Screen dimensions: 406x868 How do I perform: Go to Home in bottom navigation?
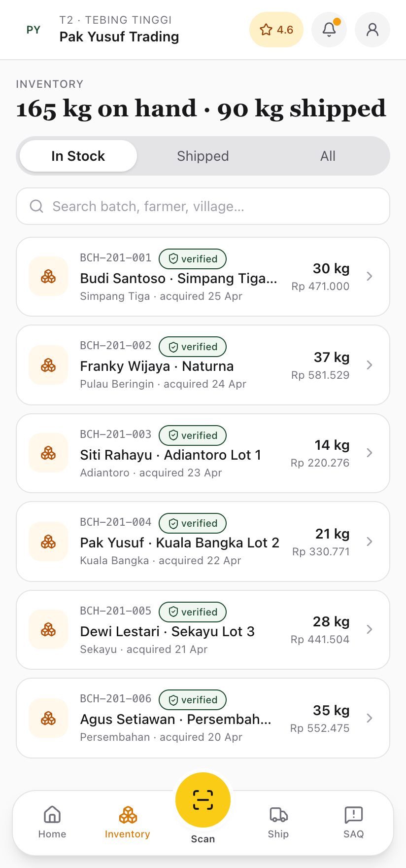pos(52,822)
